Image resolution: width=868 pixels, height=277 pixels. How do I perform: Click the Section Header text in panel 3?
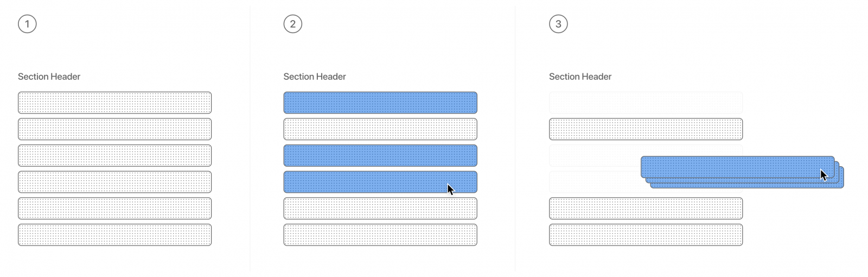pos(580,77)
